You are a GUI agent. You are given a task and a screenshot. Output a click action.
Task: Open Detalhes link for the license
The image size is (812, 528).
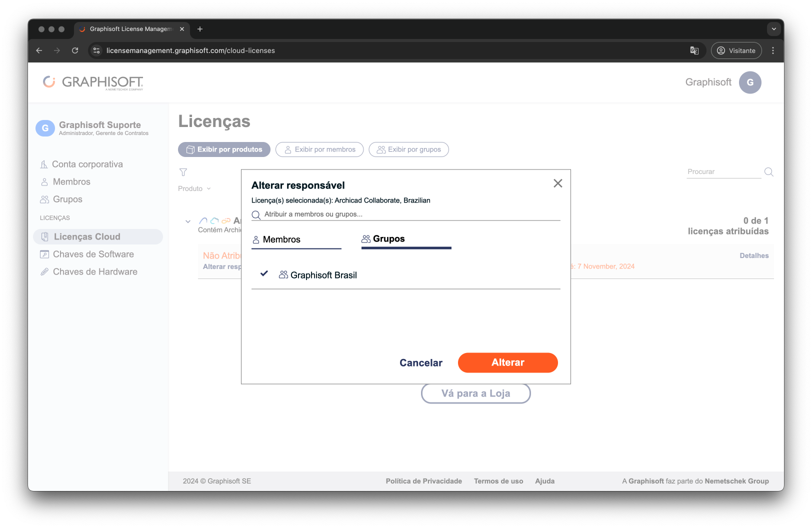(x=754, y=255)
